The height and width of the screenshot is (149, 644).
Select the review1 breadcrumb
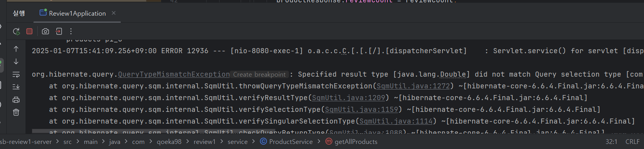[205, 142]
